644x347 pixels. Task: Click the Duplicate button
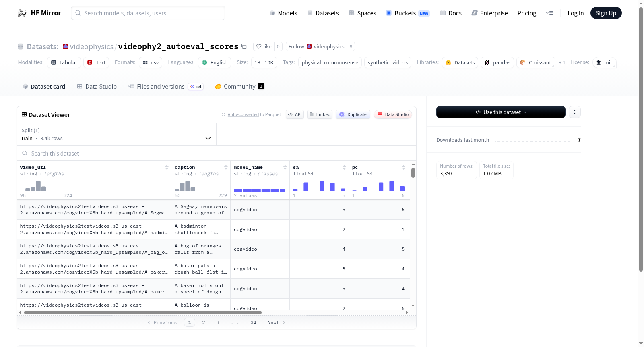point(353,114)
